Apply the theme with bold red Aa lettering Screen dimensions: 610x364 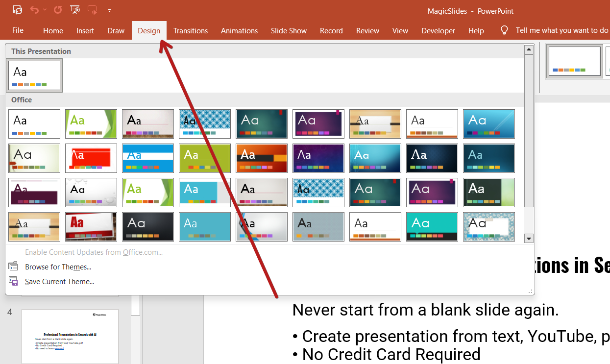(91, 227)
